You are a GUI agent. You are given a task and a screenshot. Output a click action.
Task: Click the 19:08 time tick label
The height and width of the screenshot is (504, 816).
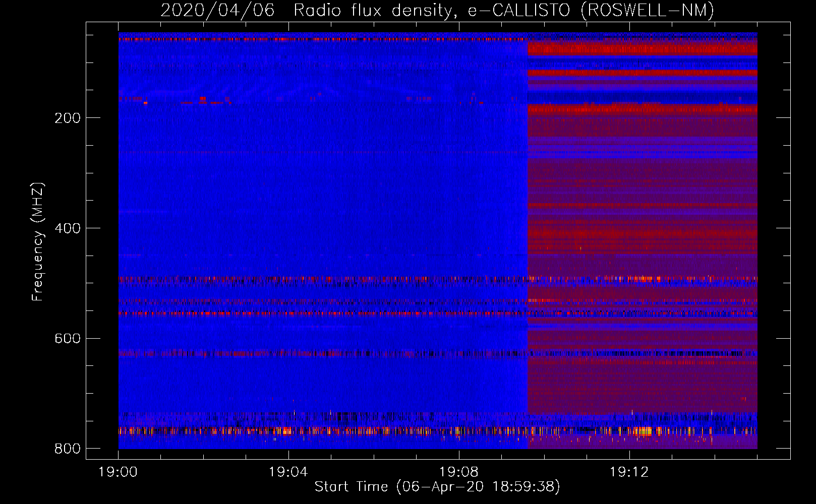(458, 472)
